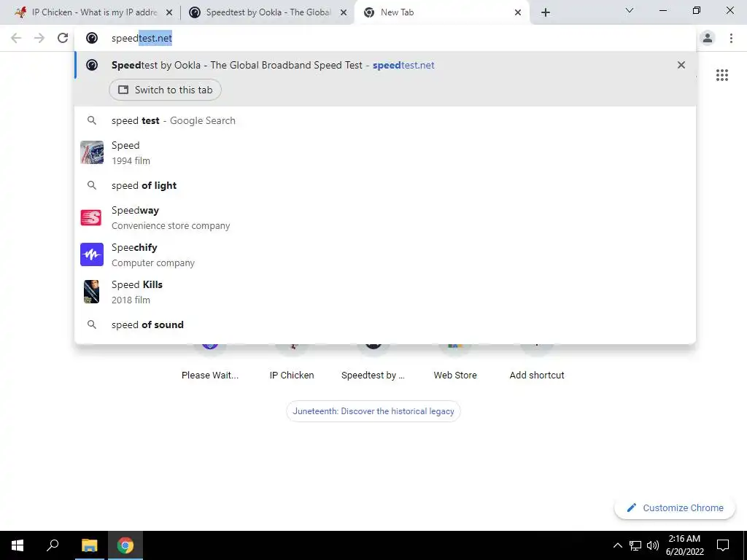Select the Speedway convenience store suggestion
The image size is (747, 560).
[385, 217]
